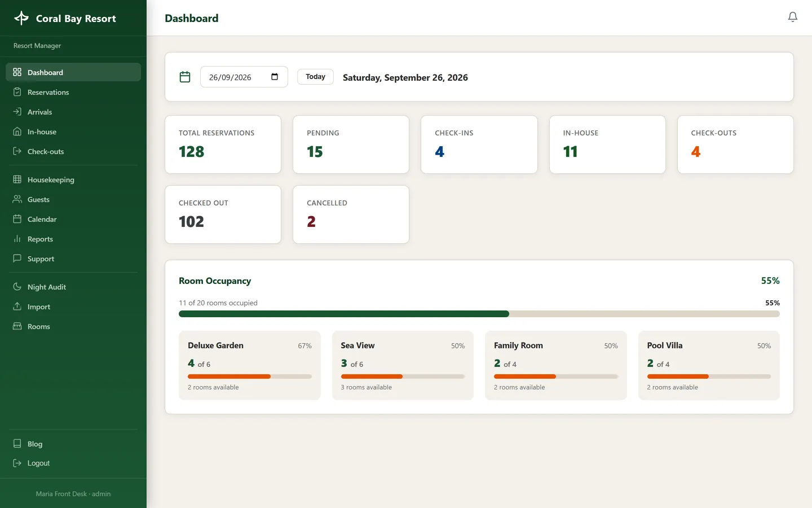Click the Import upload icon
Viewport: 812px width, 508px height.
click(17, 306)
